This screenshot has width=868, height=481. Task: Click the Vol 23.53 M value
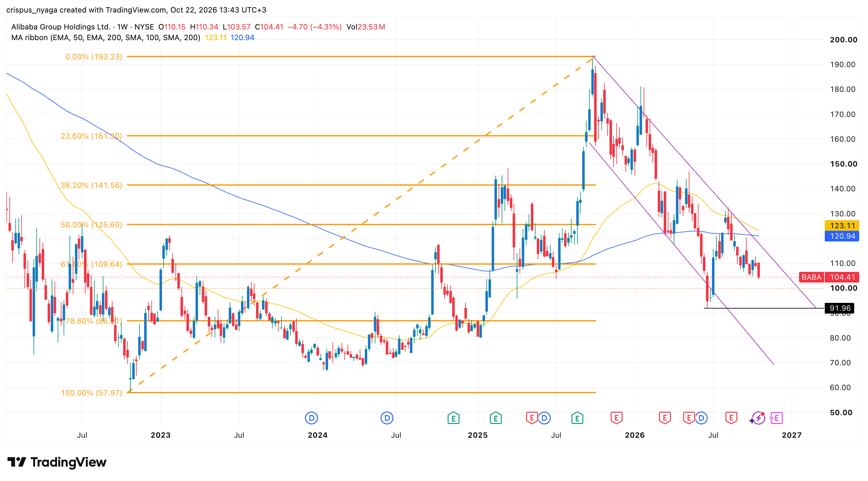click(366, 27)
